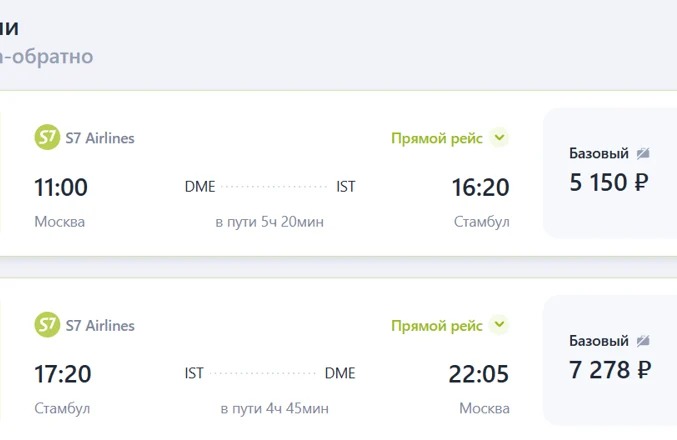Click the S7 logo on Istanbul–Moscow flight

pyautogui.click(x=47, y=325)
